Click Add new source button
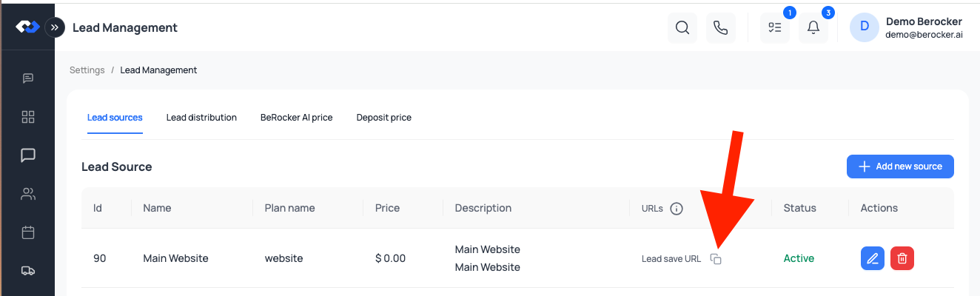Viewport: 980px width, 296px height. pyautogui.click(x=900, y=166)
